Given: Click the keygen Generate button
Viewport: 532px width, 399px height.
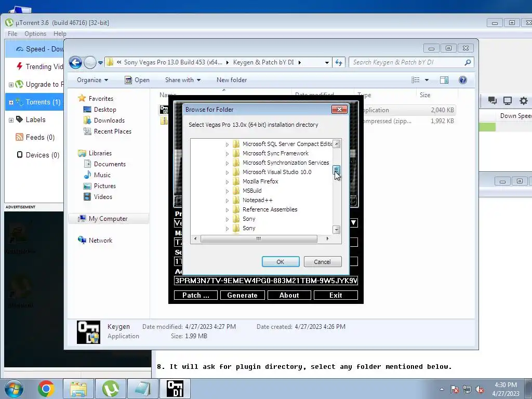Looking at the screenshot, I should point(242,295).
